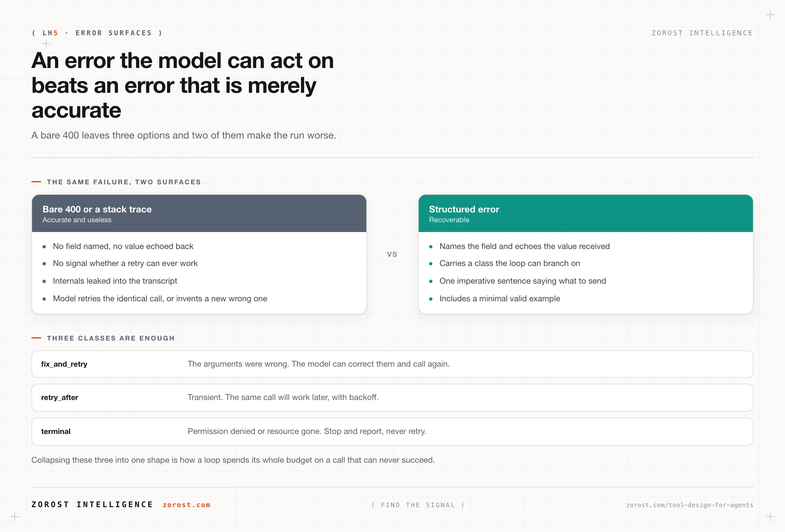Click 'THREE CLASSES ARE ENOUGH' section label

point(111,338)
